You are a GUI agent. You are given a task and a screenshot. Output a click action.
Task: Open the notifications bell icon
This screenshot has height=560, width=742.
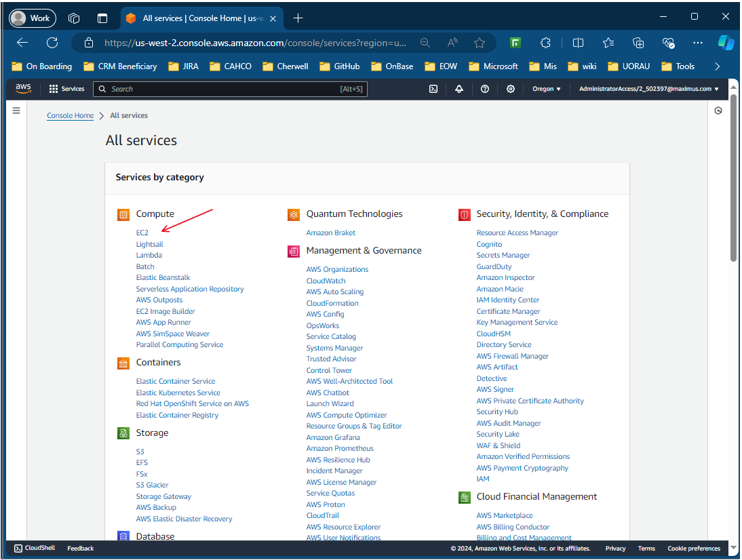pos(459,89)
